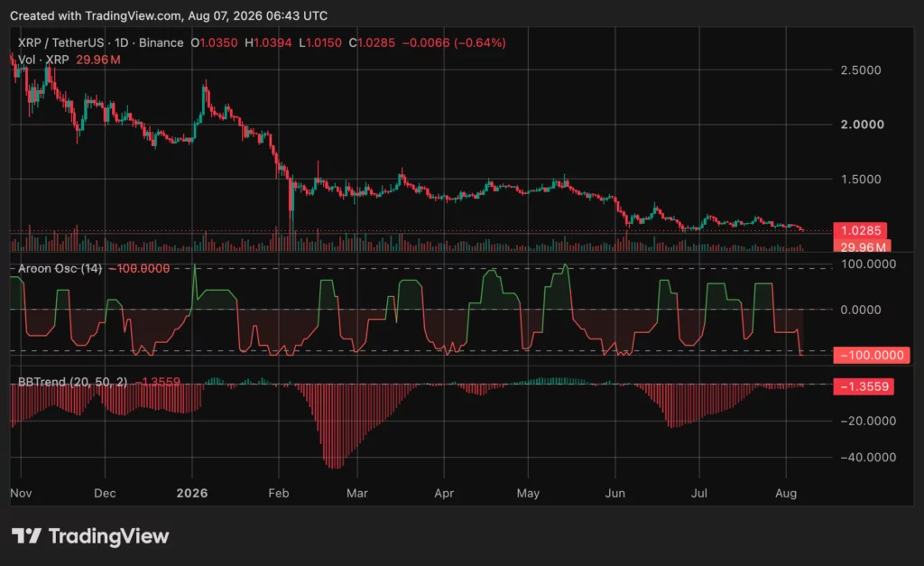Click the 2026 time axis label
The width and height of the screenshot is (924, 566).
[192, 493]
